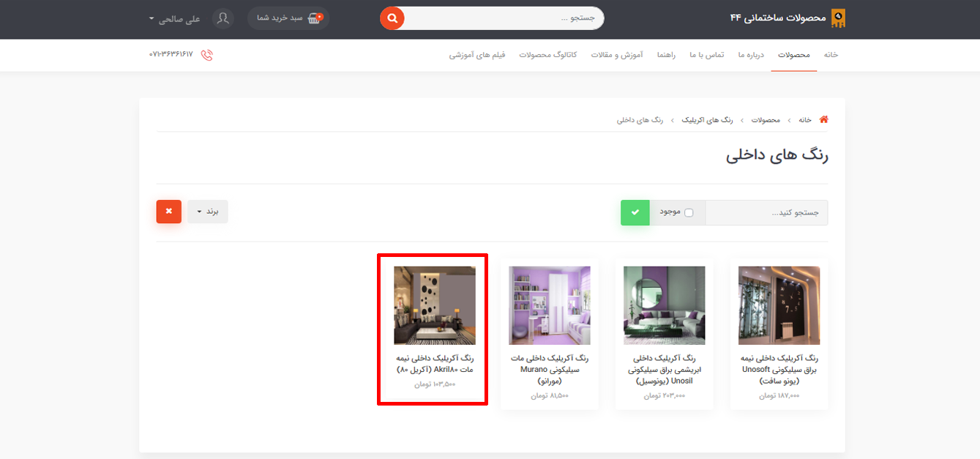Click the site logo icon at top

[838, 18]
